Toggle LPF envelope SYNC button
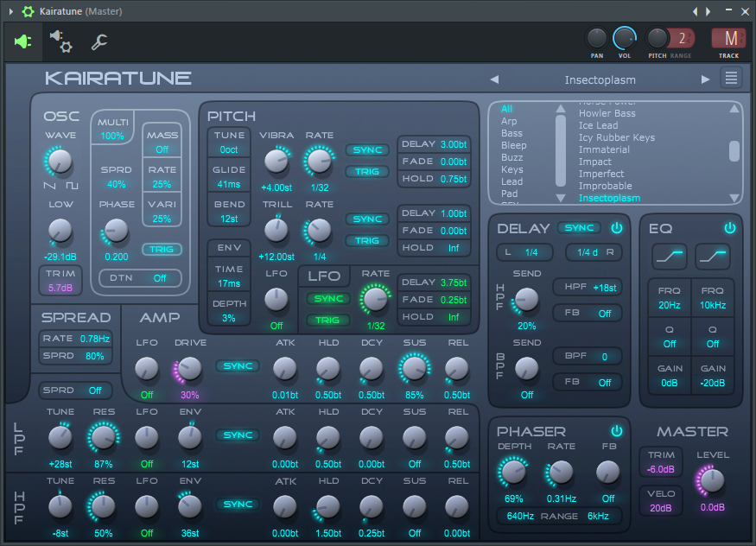 [x=238, y=435]
